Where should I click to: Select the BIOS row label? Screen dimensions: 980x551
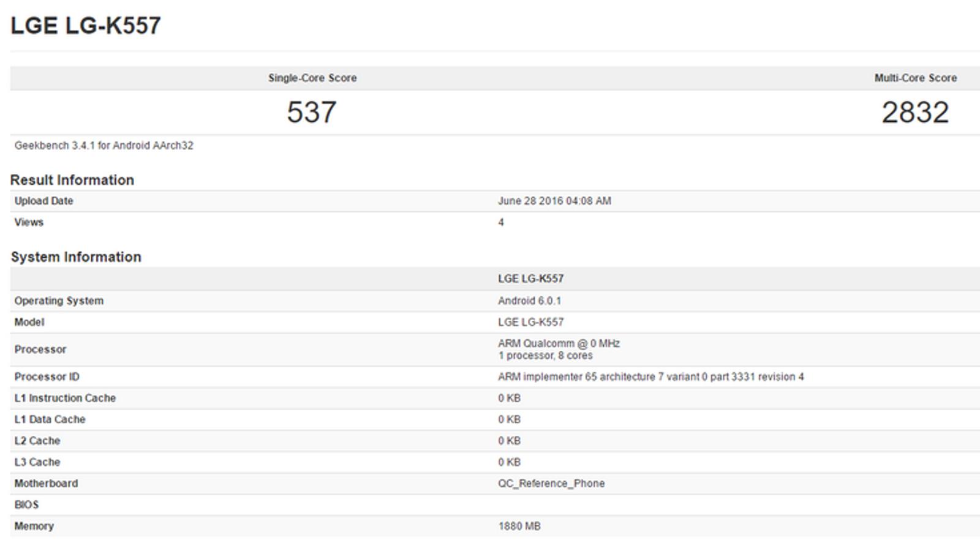26,505
